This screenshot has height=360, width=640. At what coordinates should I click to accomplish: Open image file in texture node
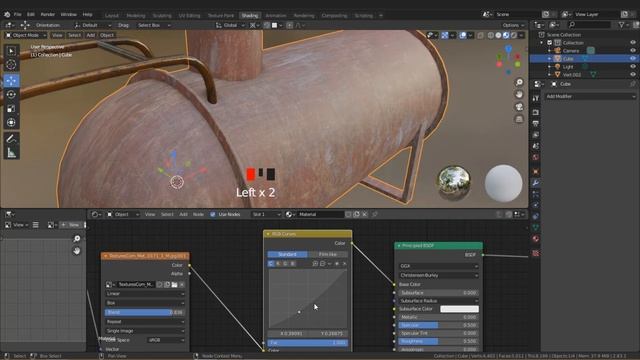174,284
